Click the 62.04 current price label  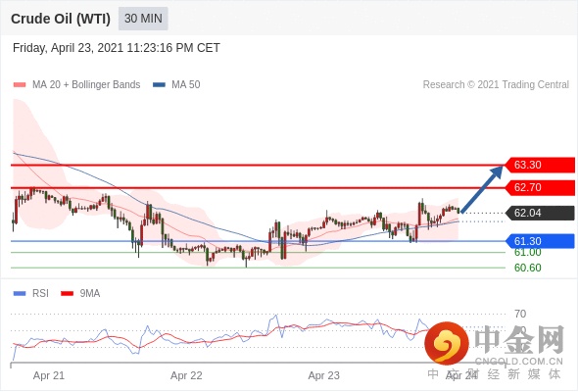(539, 213)
